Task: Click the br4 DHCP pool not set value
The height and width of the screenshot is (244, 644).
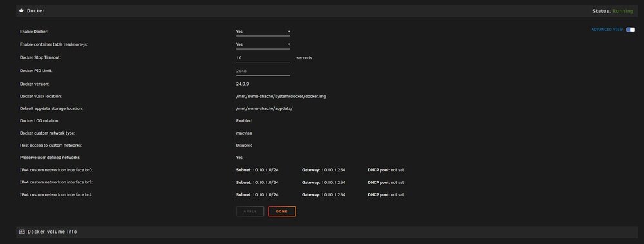Action: (x=397, y=194)
